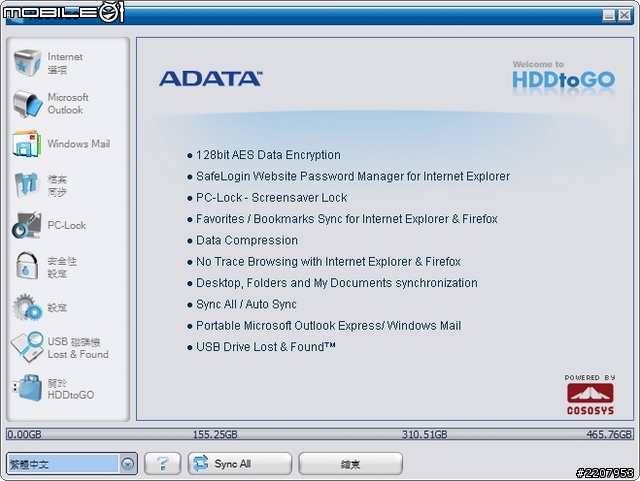This screenshot has height=481, width=640.
Task: Select Windows Mail in sidebar
Action: coord(78,144)
